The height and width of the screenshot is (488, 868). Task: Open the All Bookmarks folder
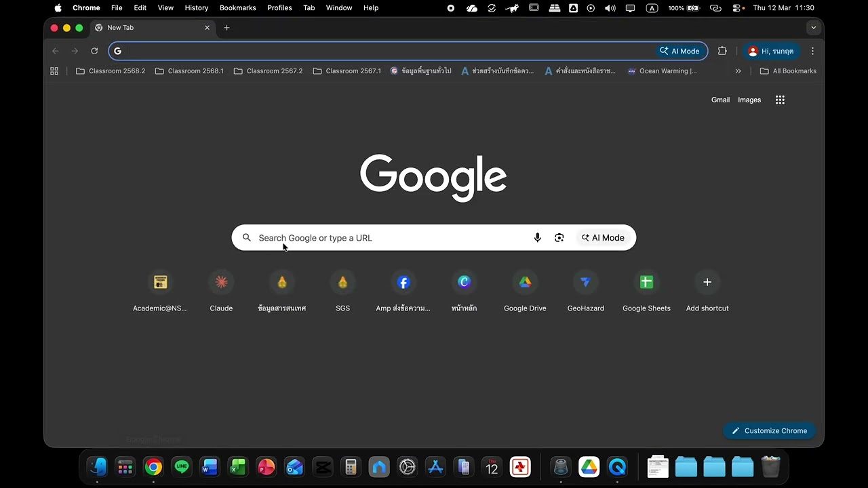click(788, 70)
